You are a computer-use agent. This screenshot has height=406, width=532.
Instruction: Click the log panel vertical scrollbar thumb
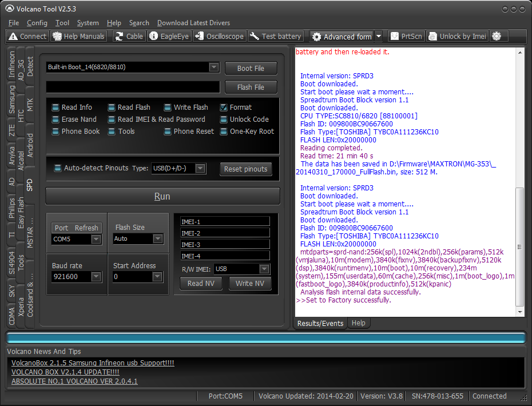pos(520,247)
